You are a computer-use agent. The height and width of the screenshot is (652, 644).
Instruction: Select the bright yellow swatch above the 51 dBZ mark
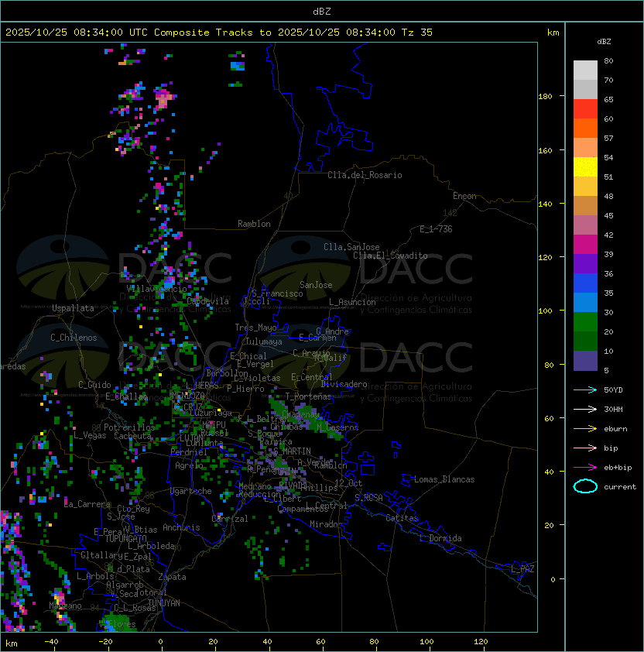point(585,166)
